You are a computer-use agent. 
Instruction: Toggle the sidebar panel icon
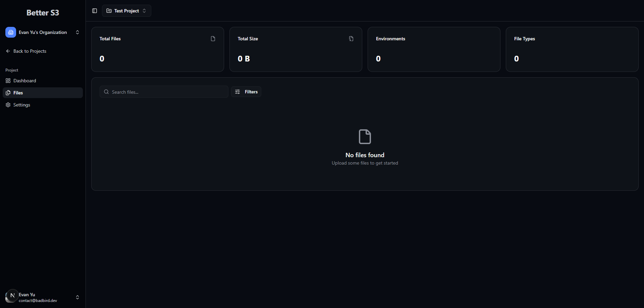point(95,11)
